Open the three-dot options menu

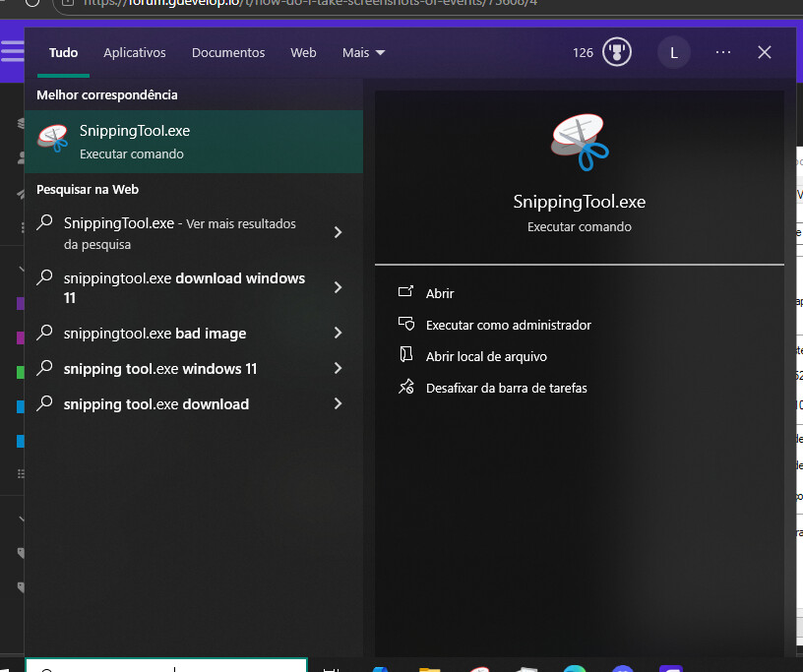coord(723,52)
